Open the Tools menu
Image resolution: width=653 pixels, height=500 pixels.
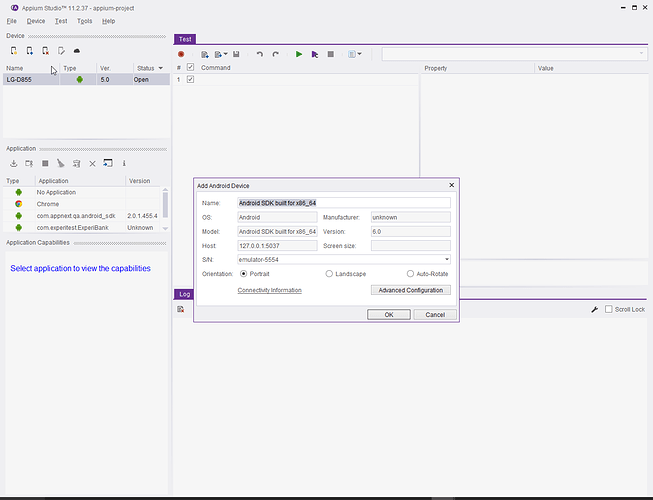(x=84, y=20)
